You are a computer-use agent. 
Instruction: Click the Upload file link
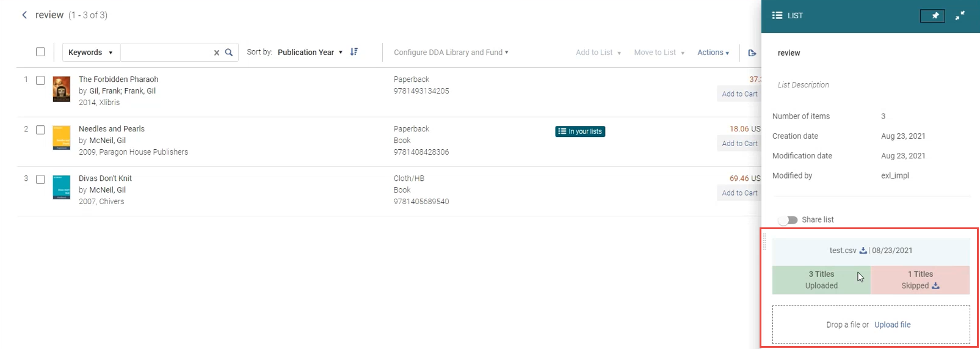[892, 325]
